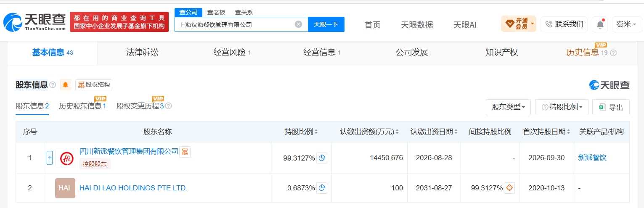
Task: Open the 费米 user account dropdown
Action: 626,24
